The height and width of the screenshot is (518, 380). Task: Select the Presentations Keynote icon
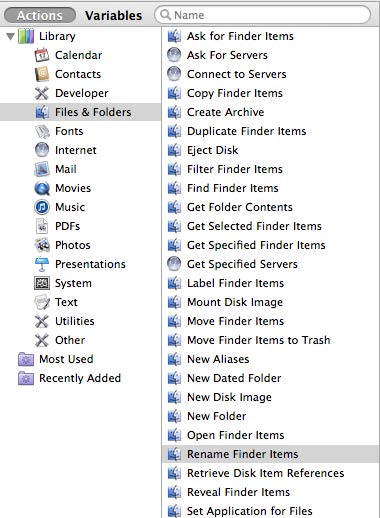42,264
